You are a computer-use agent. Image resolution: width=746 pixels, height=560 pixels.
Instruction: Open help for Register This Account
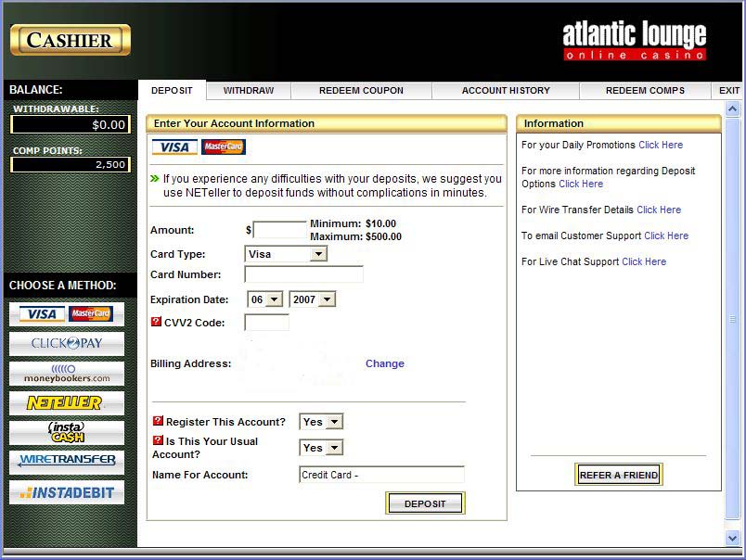(158, 421)
